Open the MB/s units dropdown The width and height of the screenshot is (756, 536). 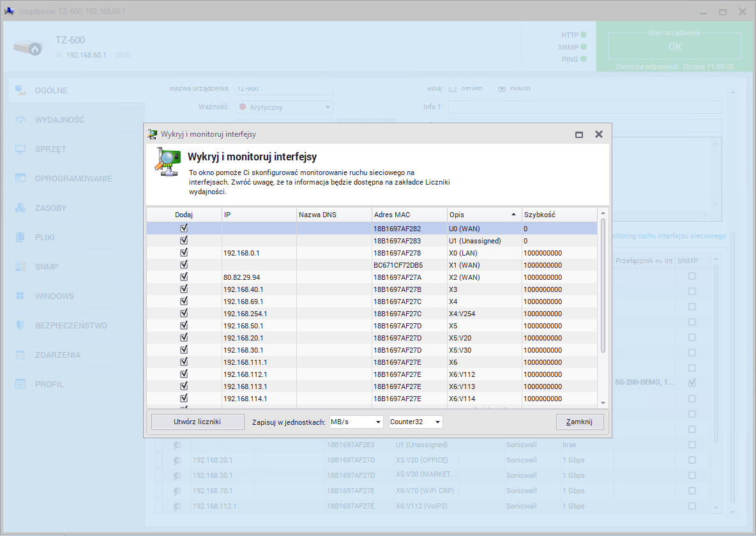pyautogui.click(x=356, y=422)
